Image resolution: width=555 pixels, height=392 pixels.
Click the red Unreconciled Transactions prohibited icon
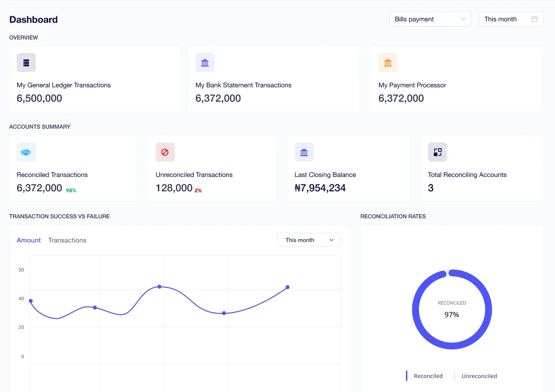tap(165, 152)
